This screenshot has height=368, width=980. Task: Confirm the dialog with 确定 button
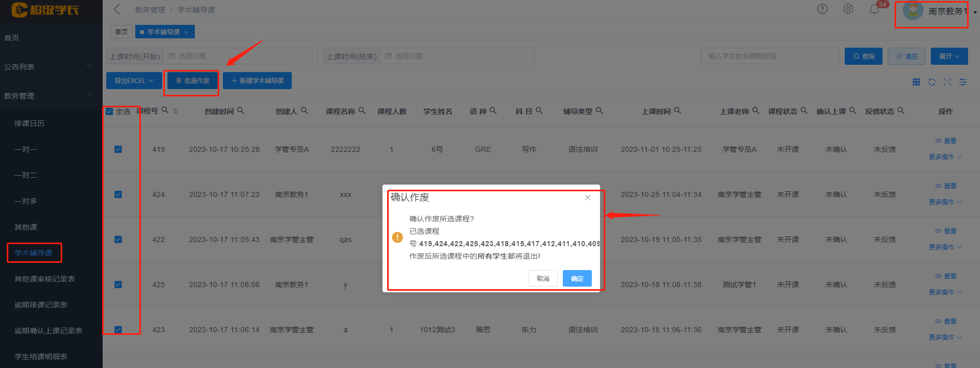pyautogui.click(x=577, y=278)
